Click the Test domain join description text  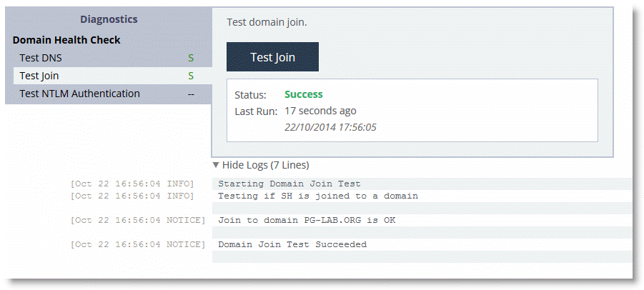(267, 22)
